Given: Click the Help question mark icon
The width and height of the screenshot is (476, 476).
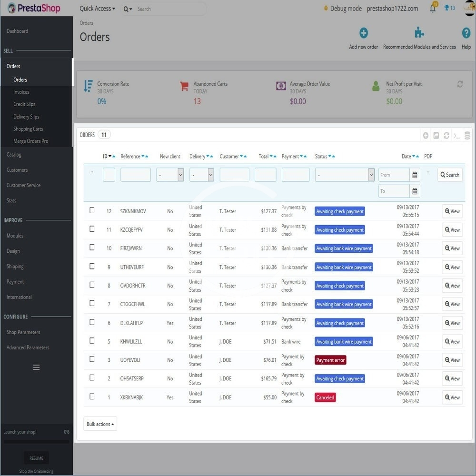Looking at the screenshot, I should [466, 33].
